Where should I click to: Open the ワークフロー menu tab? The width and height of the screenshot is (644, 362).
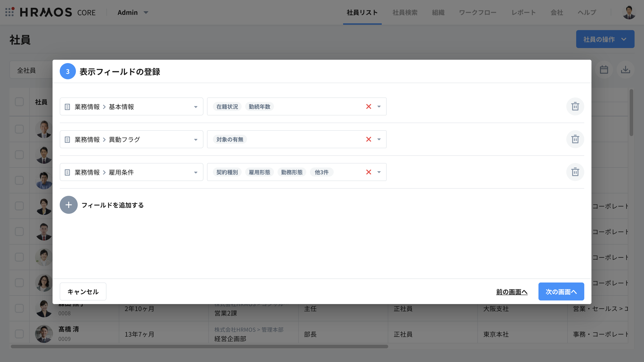point(478,13)
